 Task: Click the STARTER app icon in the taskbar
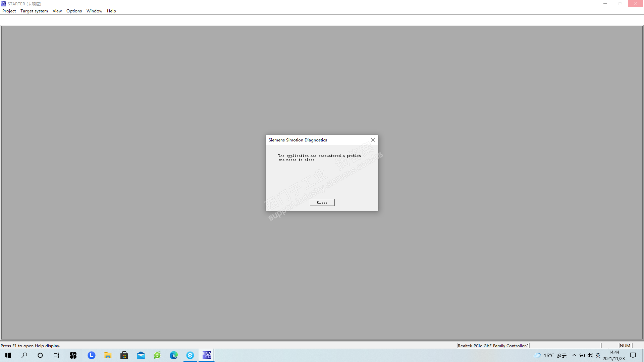click(207, 355)
